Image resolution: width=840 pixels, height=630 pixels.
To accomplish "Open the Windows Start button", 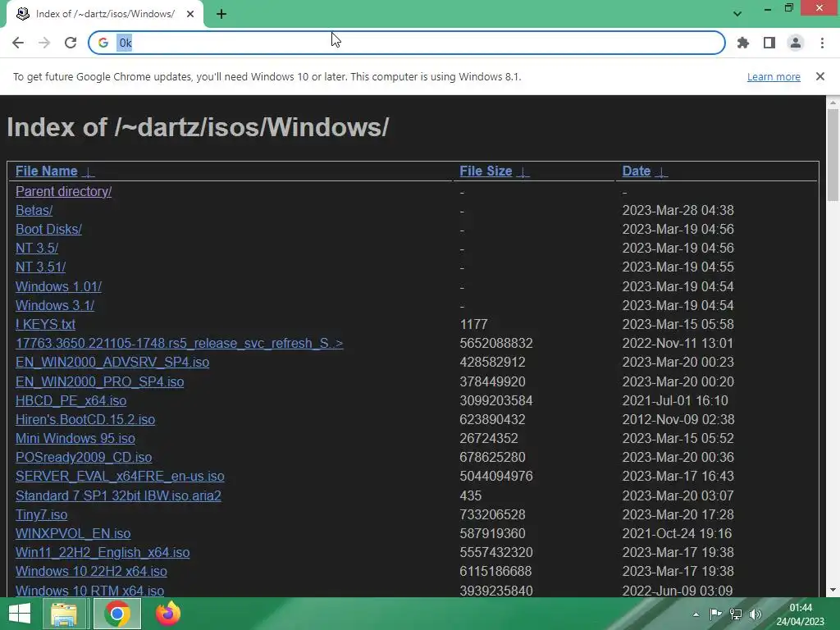I will (20, 614).
